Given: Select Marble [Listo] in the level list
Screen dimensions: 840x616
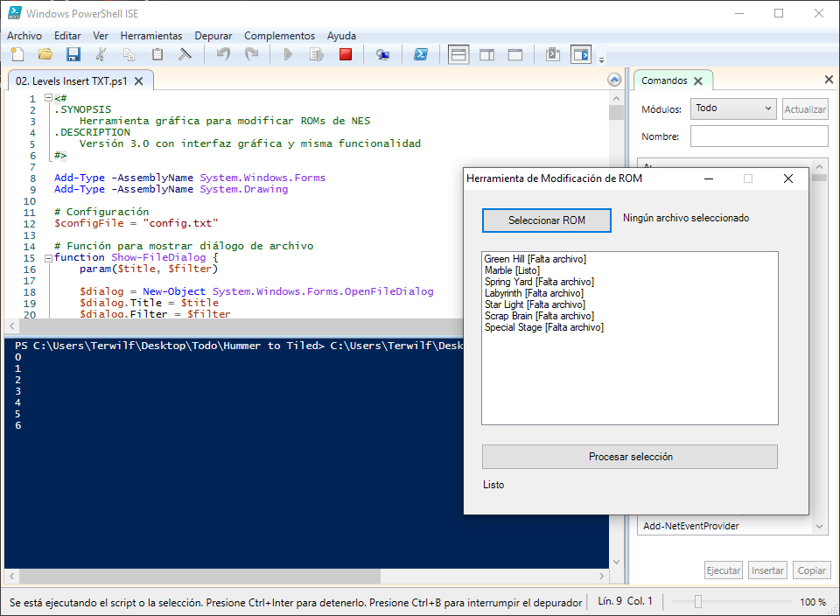Looking at the screenshot, I should coord(512,270).
